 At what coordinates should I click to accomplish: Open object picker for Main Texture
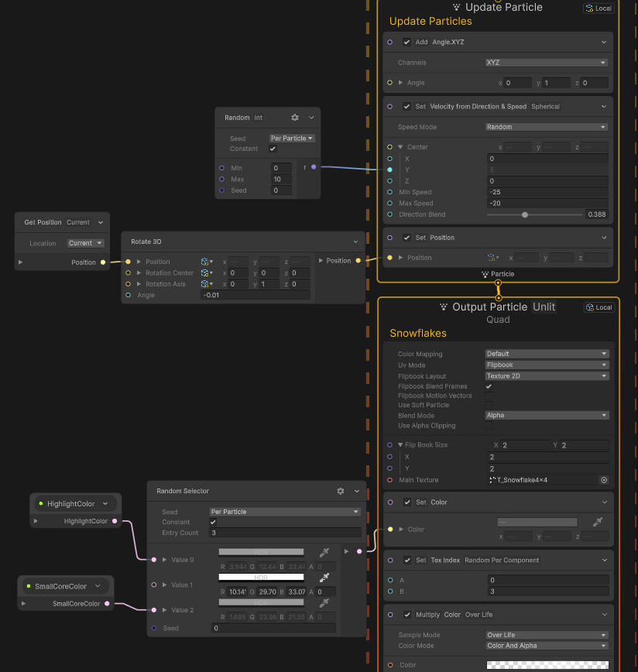click(604, 480)
